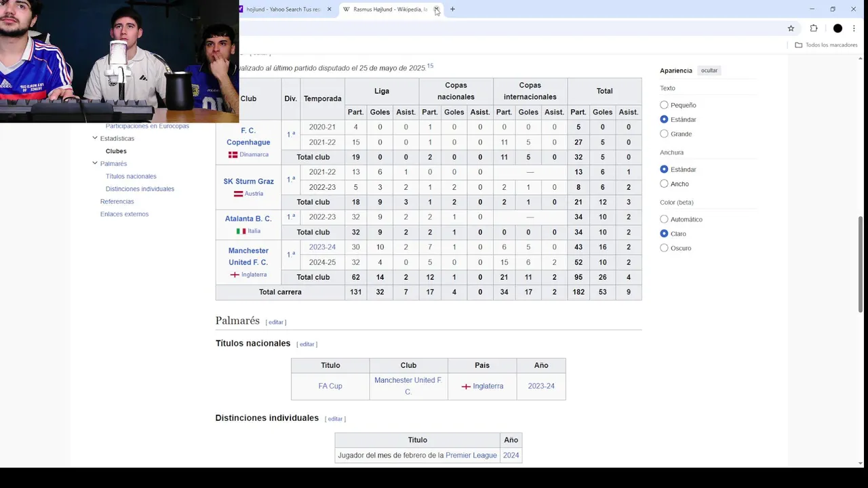The image size is (868, 488).
Task: Click the England flag beside Manchester United stats
Action: 235,274
